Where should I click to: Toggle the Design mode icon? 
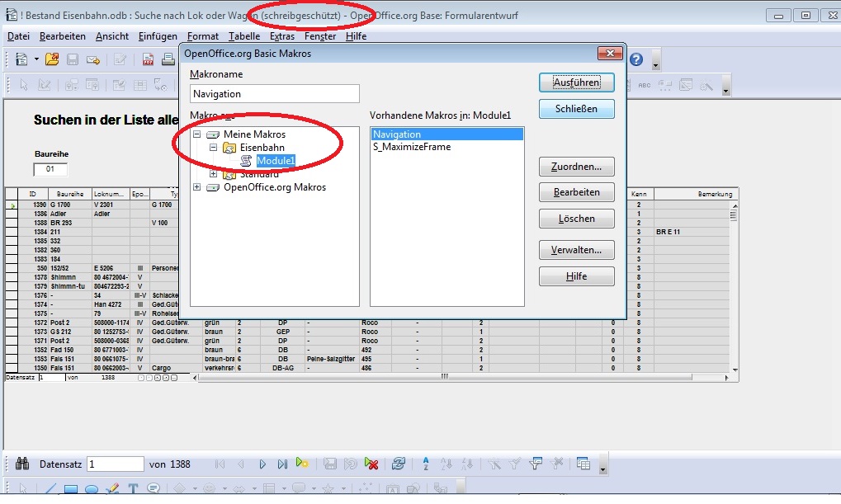pos(45,85)
